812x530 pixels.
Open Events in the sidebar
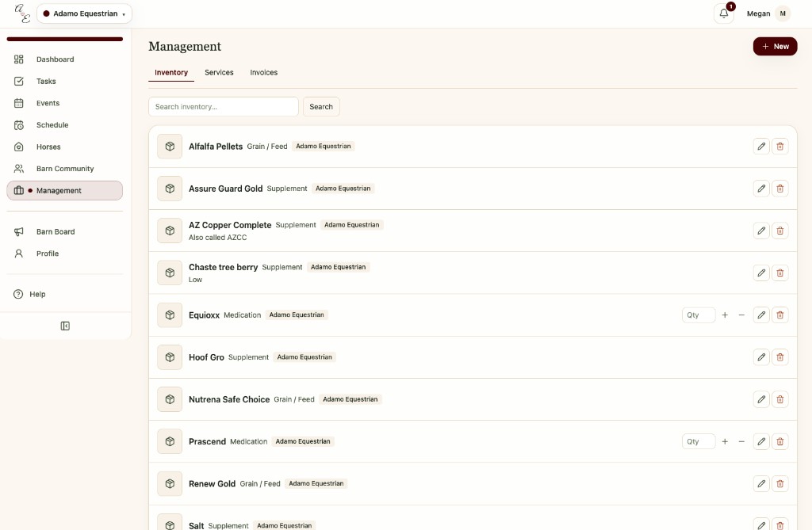(x=65, y=103)
